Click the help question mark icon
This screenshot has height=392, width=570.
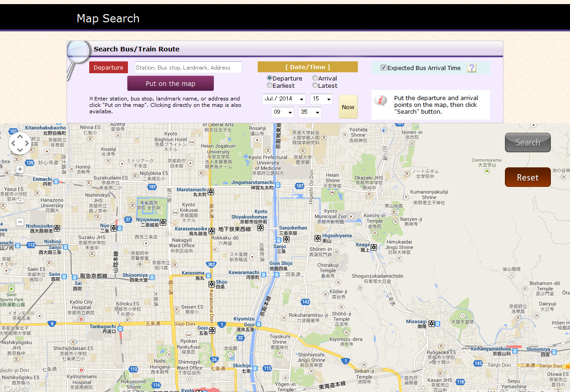pos(472,68)
